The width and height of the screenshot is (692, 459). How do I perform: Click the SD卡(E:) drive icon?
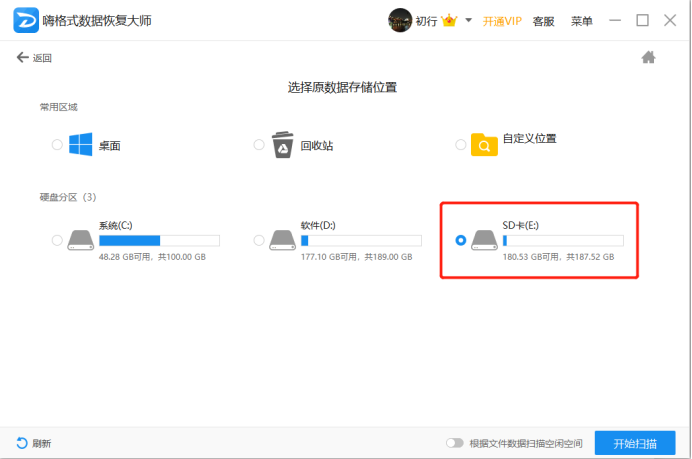pyautogui.click(x=485, y=240)
